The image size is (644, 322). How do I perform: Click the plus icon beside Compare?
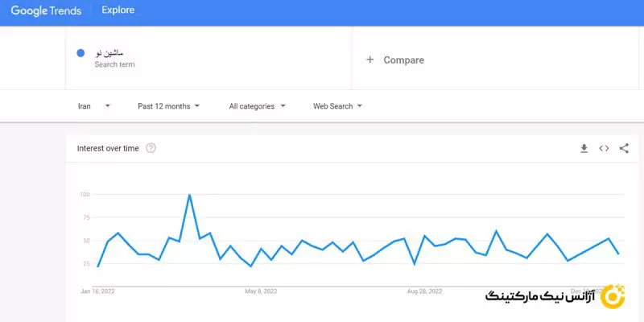370,60
